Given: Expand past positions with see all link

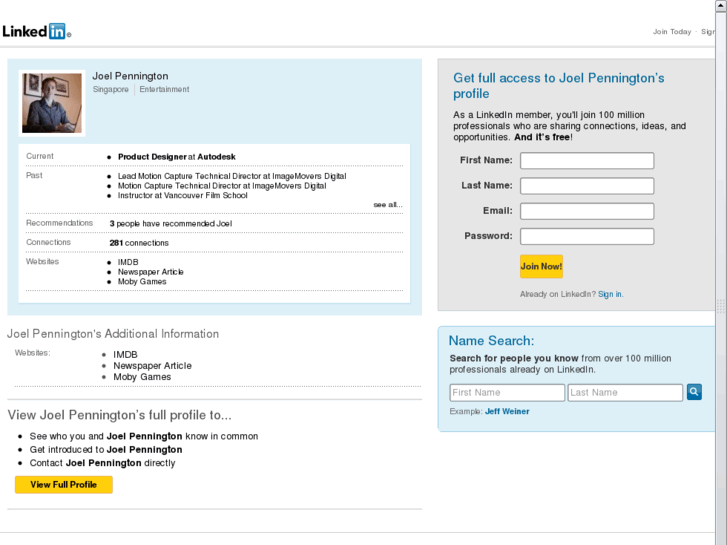Looking at the screenshot, I should click(388, 205).
